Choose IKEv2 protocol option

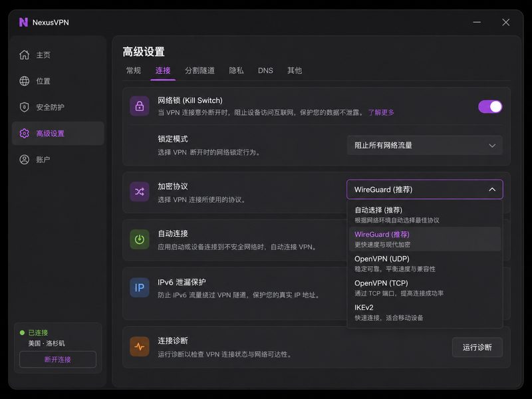pos(424,312)
